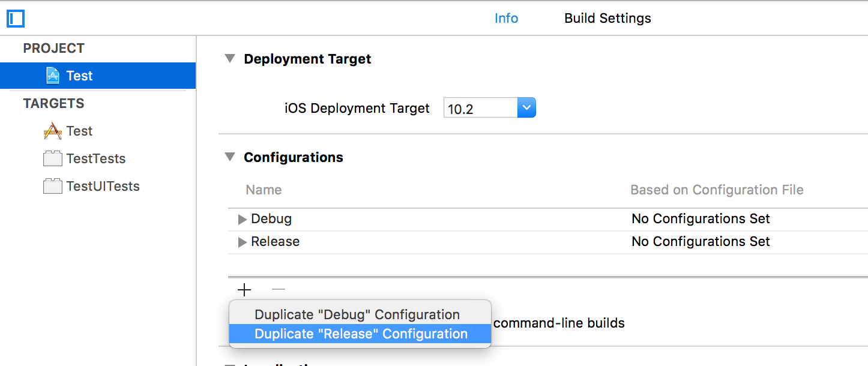Open the iOS Deployment Target dropdown
This screenshot has height=366, width=868.
526,107
